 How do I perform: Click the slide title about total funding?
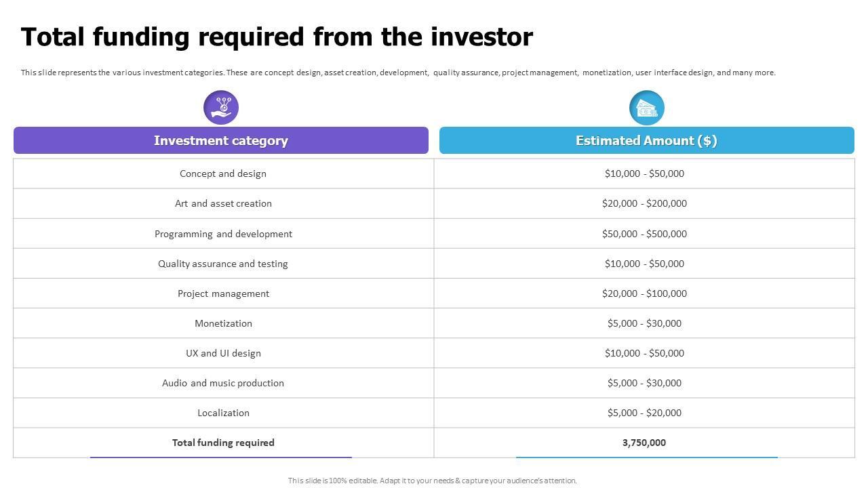pos(277,37)
